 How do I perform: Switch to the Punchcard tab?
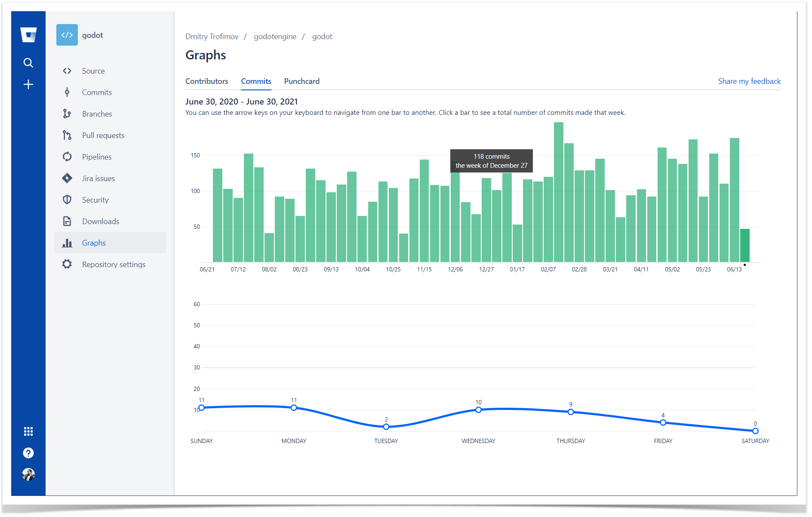click(301, 81)
